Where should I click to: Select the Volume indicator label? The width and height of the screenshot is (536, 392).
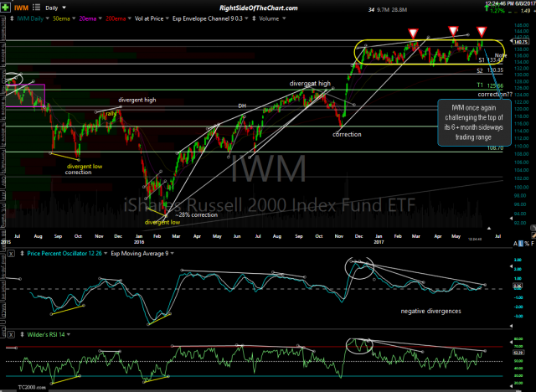269,18
